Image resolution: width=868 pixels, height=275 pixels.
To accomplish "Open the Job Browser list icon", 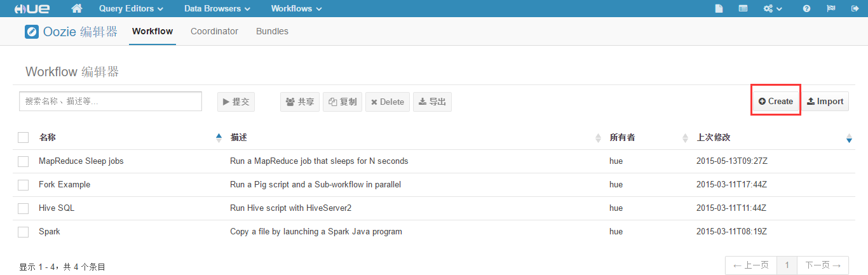I will click(743, 9).
